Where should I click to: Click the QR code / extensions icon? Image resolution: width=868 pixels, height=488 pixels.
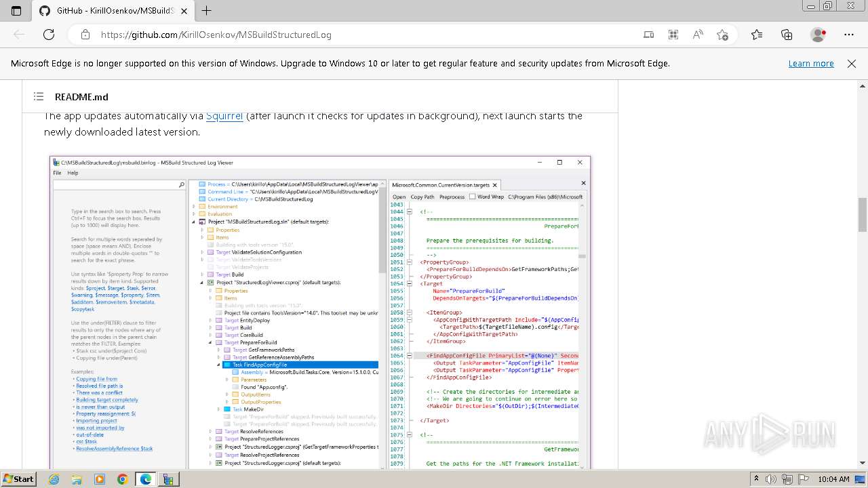point(673,35)
